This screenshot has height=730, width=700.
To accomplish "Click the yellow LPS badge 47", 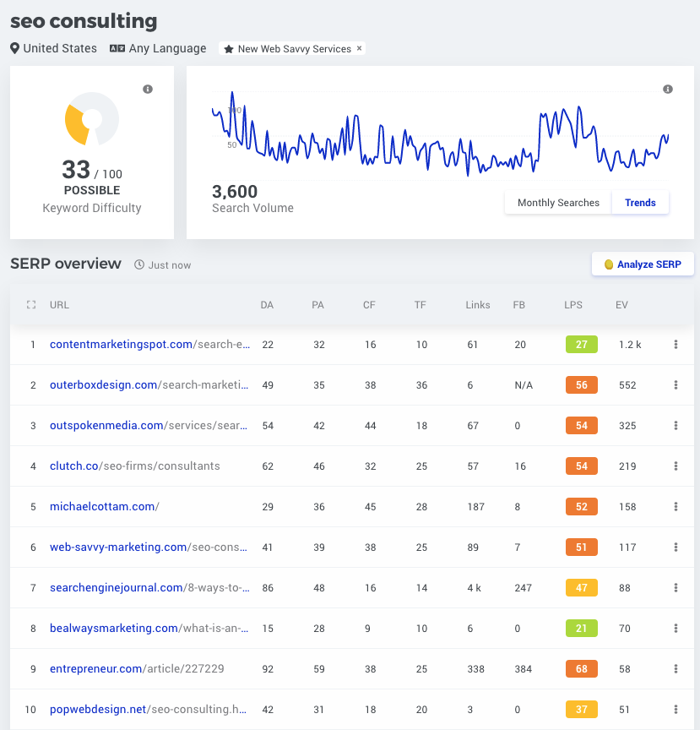I will click(581, 587).
